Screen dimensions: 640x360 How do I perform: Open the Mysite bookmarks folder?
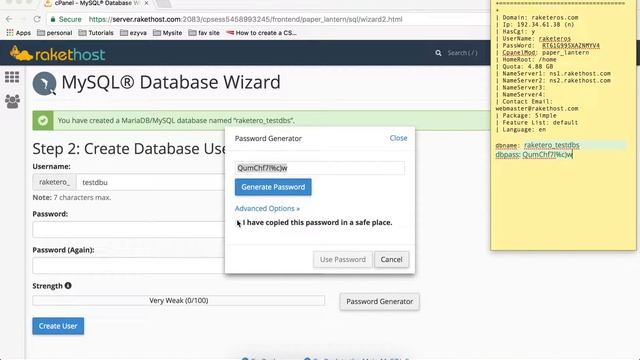(x=167, y=33)
